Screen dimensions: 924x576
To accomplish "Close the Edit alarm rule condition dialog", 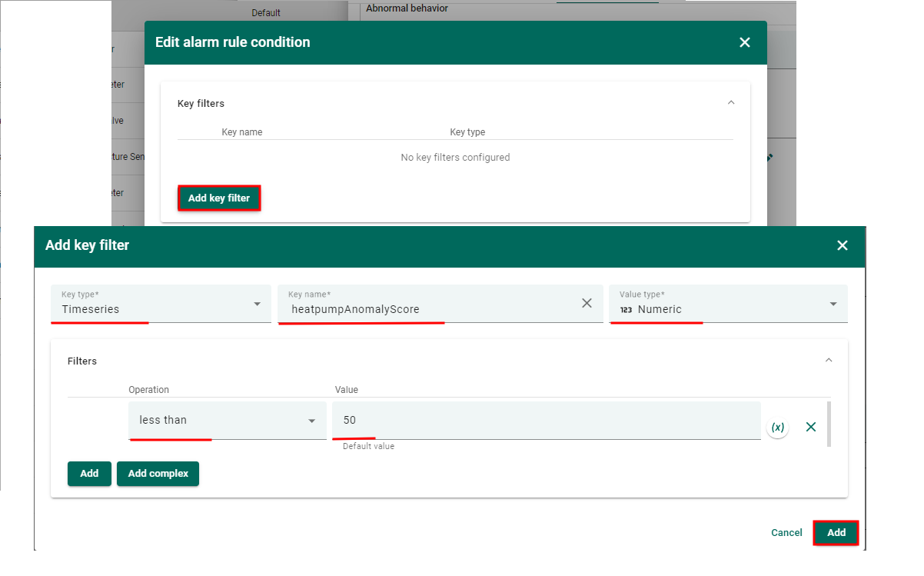I will click(744, 42).
